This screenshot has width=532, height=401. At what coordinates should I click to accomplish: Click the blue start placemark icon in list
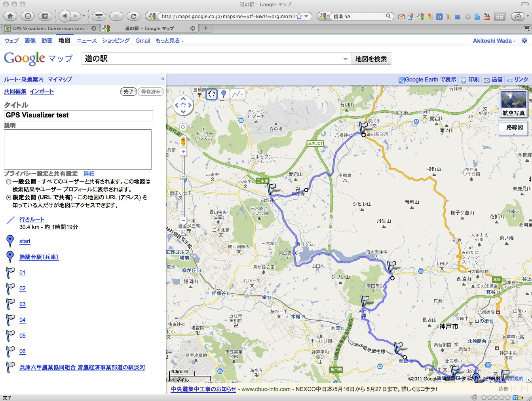tap(10, 241)
